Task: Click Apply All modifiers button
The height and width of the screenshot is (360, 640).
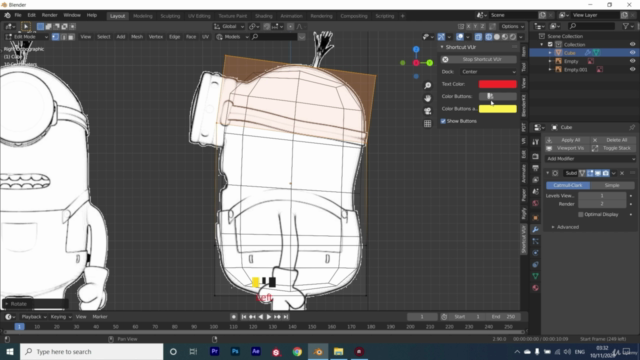Action: (x=566, y=140)
